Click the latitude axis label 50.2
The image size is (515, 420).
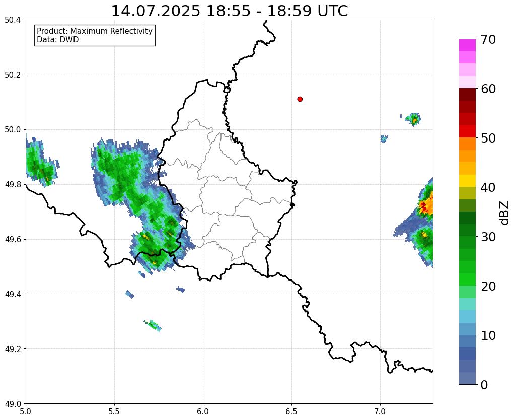tap(13, 75)
